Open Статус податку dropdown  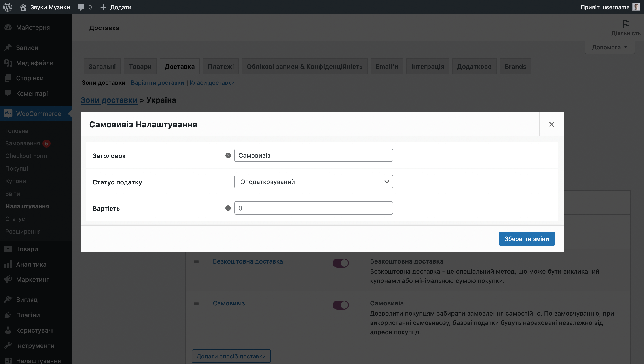[x=313, y=182]
